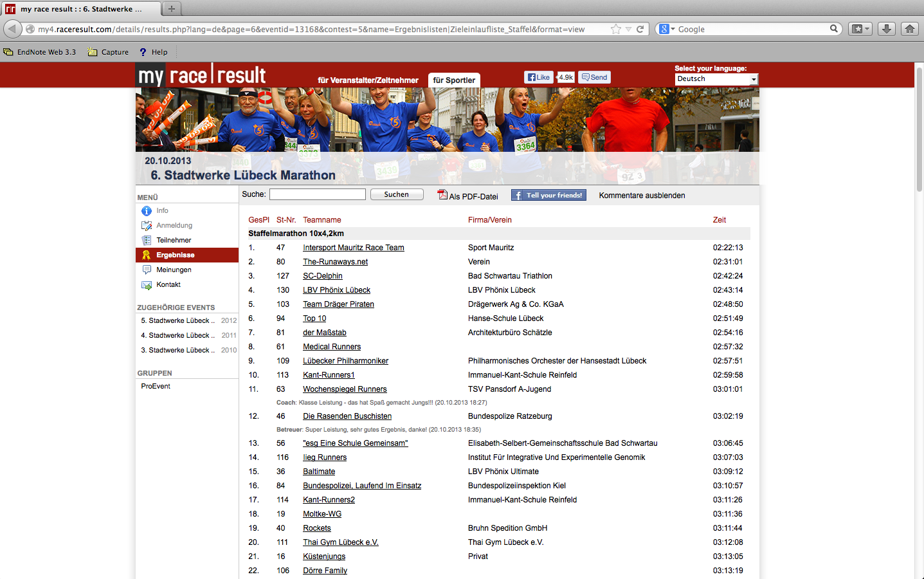Open Kant-Runners1 team link
This screenshot has width=924, height=579.
[329, 375]
